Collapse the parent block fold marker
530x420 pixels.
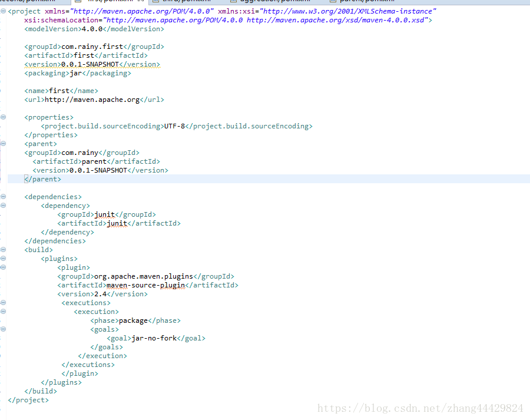(x=3, y=144)
